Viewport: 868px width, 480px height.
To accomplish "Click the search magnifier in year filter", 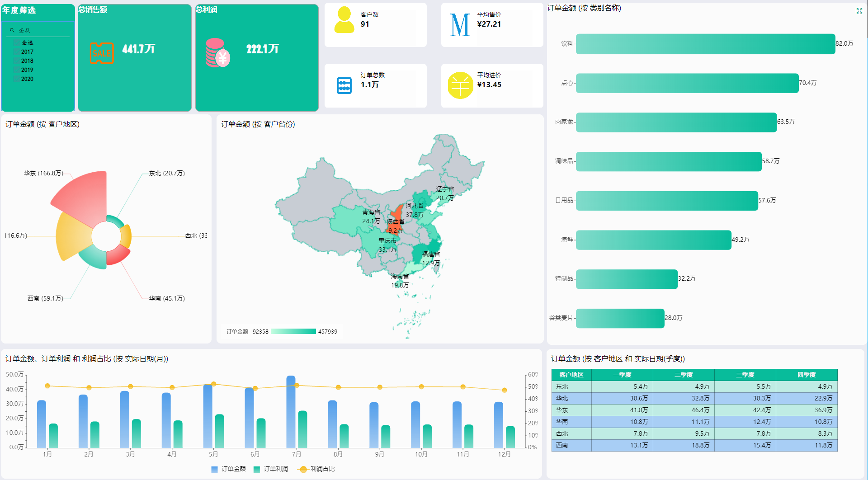I will click(12, 30).
